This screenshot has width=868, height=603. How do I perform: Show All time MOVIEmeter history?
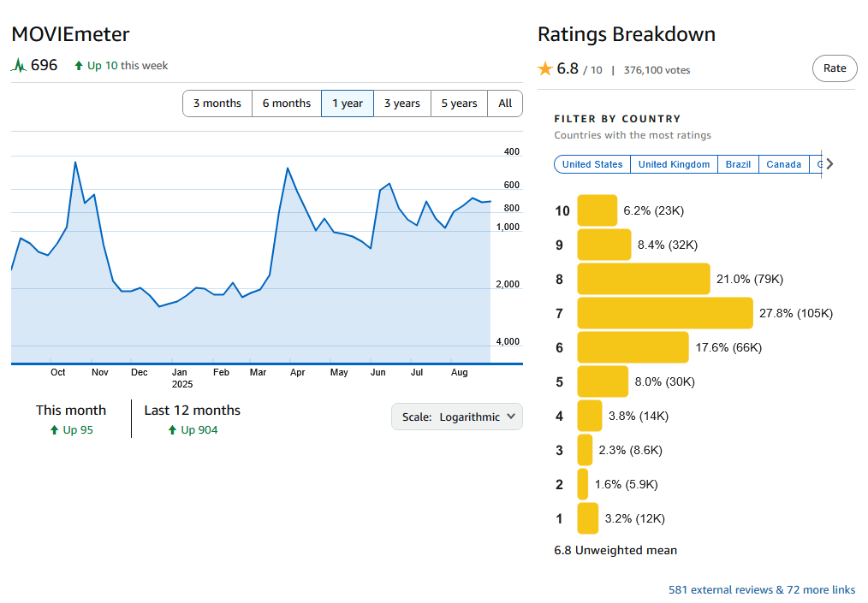pos(505,103)
